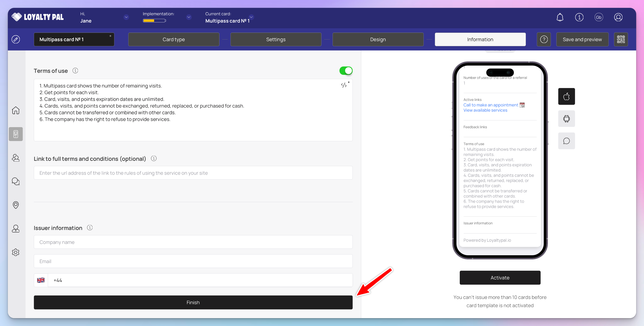This screenshot has width=644, height=326.
Task: Switch preview to Apple device
Action: (566, 96)
